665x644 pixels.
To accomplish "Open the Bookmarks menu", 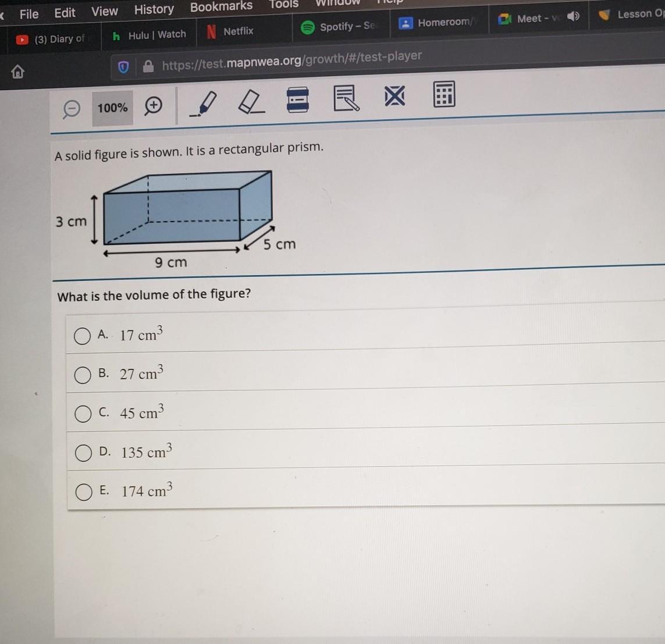I will pyautogui.click(x=221, y=7).
